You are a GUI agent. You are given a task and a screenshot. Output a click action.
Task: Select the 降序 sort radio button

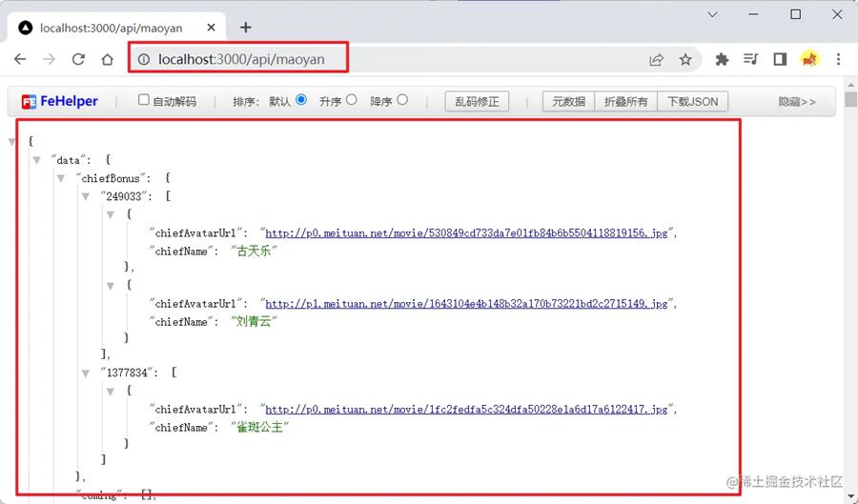pyautogui.click(x=402, y=99)
